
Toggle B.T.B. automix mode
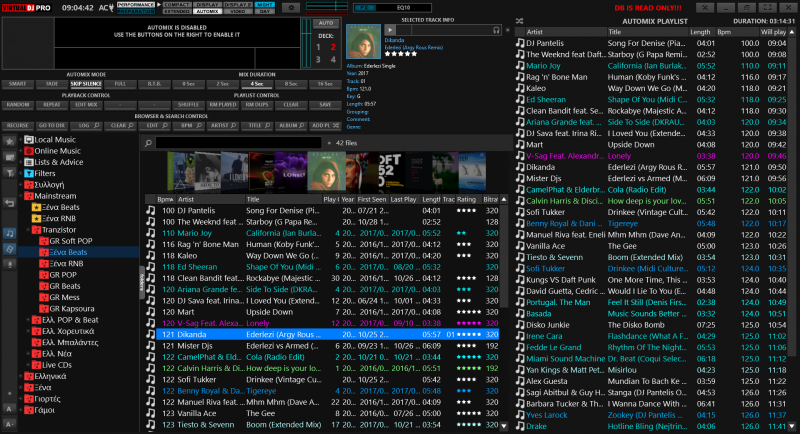coord(155,84)
